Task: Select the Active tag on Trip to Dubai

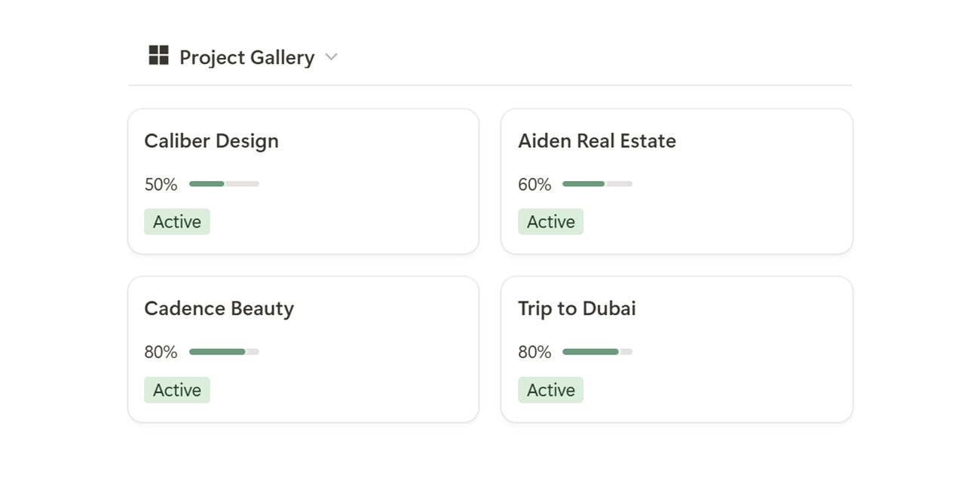Action: click(x=550, y=390)
